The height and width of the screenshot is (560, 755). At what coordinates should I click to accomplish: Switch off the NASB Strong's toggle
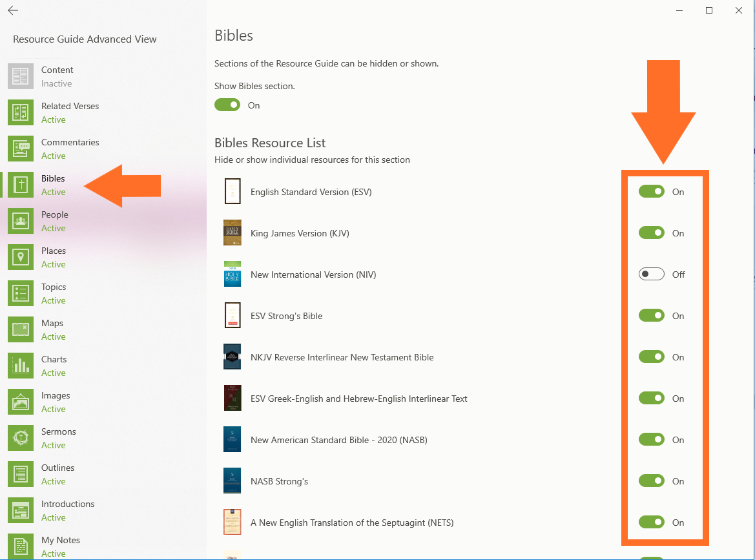651,481
